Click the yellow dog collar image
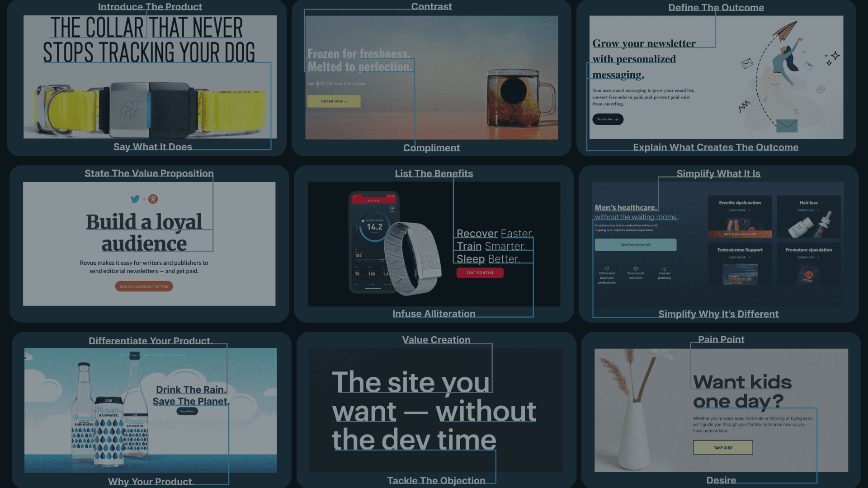 tap(149, 110)
